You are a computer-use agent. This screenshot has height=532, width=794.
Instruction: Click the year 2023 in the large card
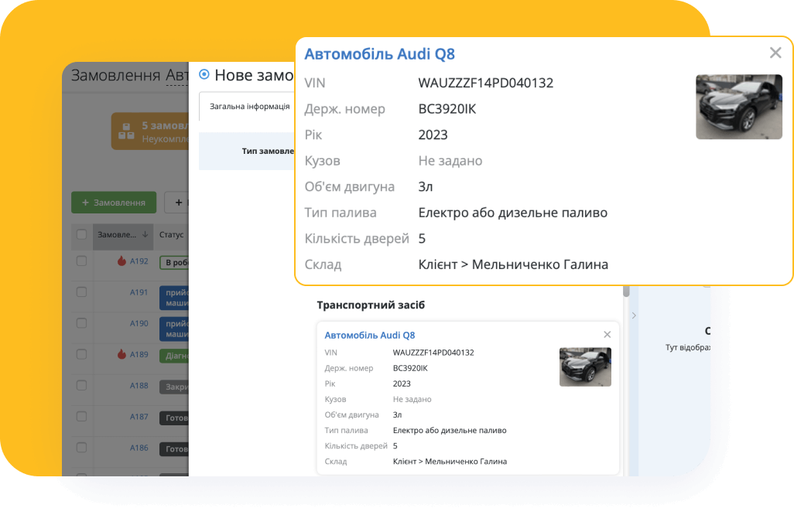tap(433, 135)
